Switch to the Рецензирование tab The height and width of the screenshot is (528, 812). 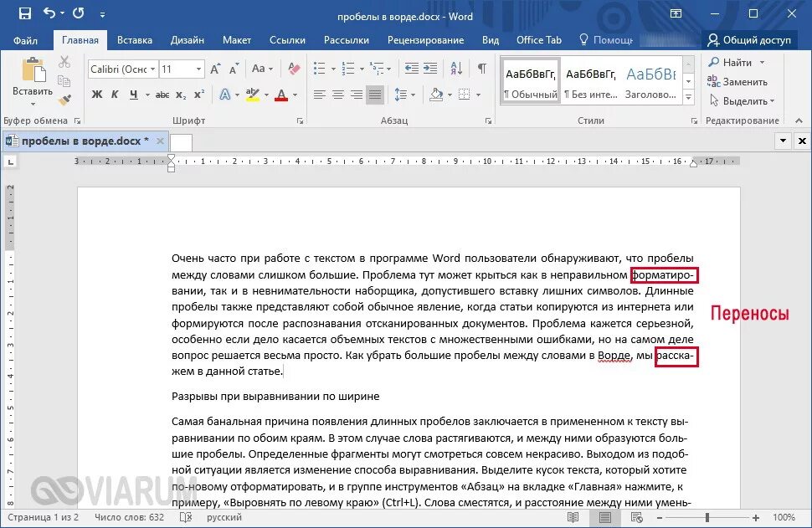(426, 40)
